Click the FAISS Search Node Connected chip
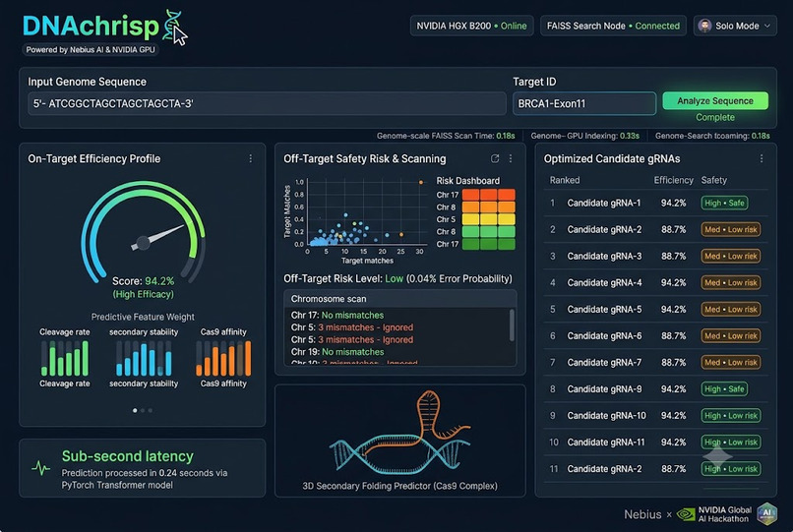793x532 pixels. pyautogui.click(x=613, y=26)
